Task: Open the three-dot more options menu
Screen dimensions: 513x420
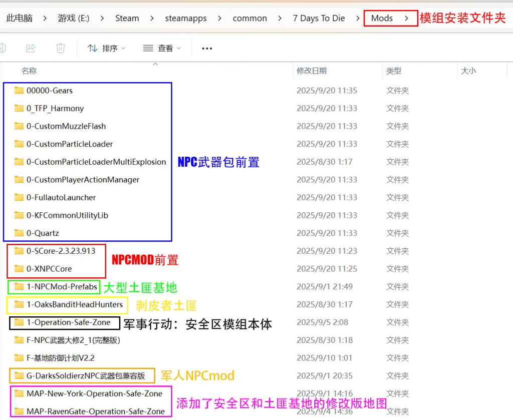Action: 207,49
